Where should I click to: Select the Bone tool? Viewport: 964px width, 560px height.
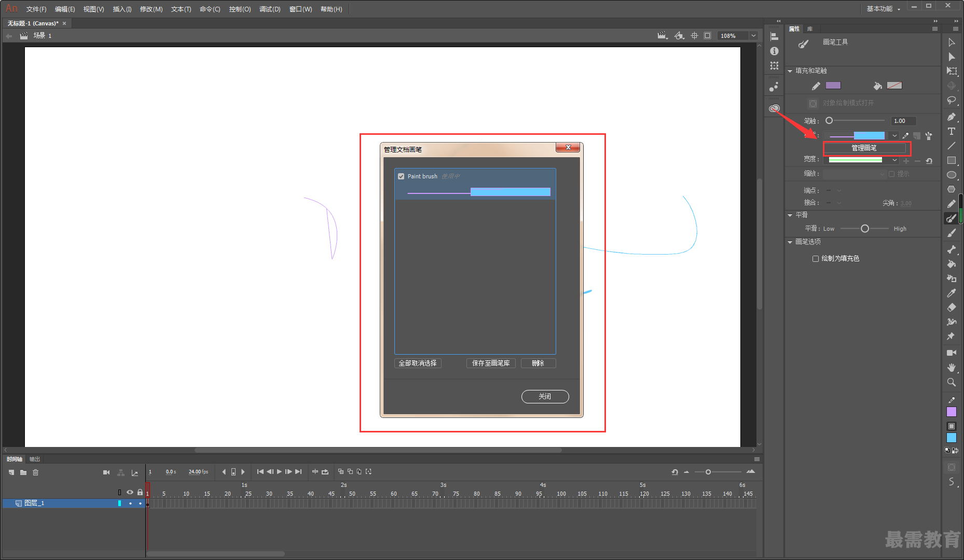pos(952,249)
